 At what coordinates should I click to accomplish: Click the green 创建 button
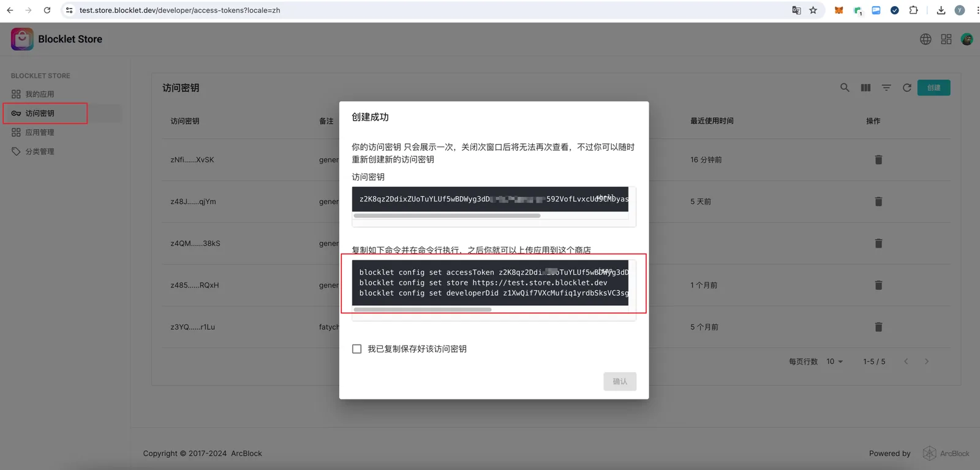933,88
